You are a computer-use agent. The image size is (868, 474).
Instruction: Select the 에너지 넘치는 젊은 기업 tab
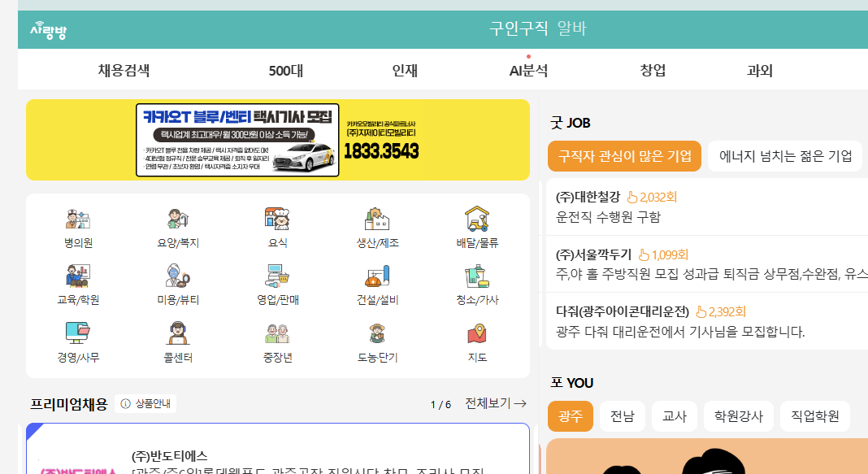[786, 156]
